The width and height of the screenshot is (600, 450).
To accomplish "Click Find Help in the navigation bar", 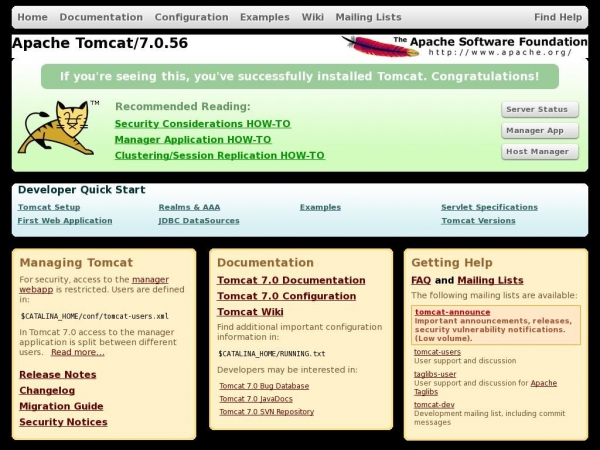I will [558, 17].
